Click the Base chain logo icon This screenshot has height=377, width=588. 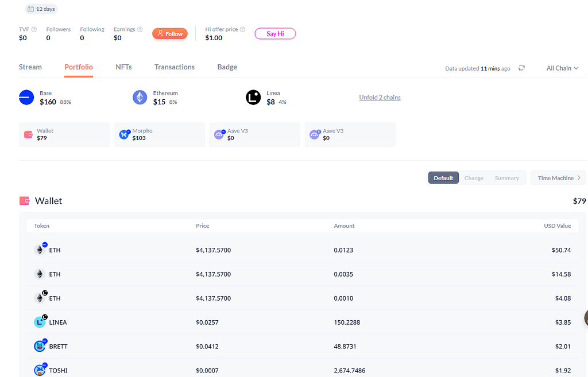(26, 98)
